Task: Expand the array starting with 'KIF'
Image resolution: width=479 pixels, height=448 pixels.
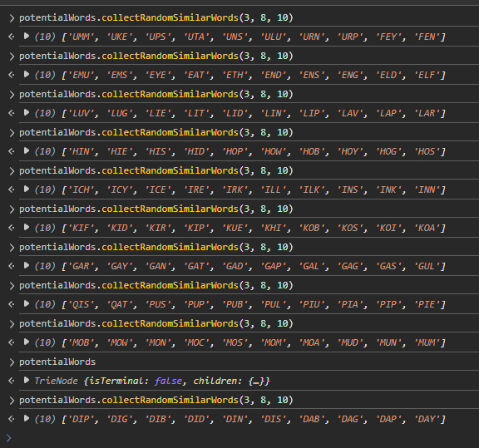Action: [x=27, y=228]
